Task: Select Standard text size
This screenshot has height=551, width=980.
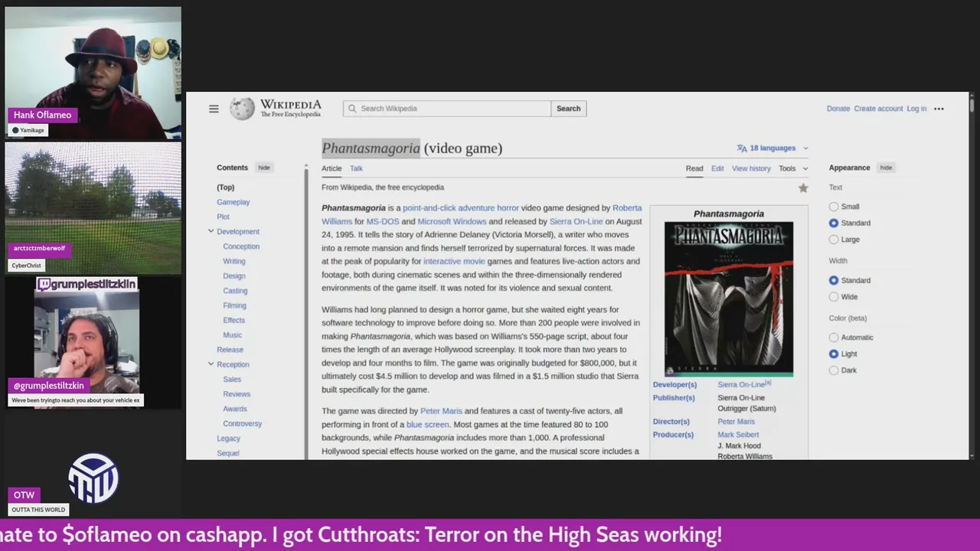Action: click(834, 223)
